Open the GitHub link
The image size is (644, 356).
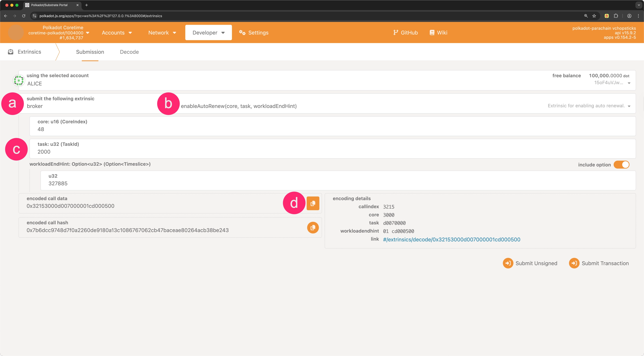405,33
